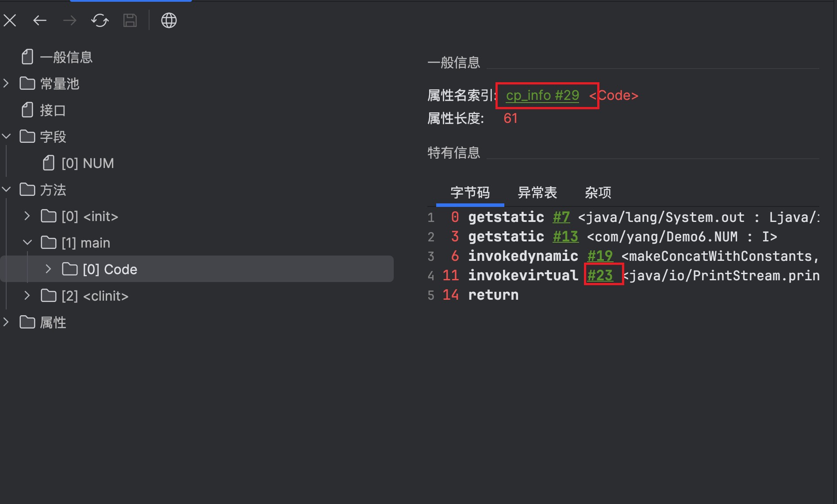
Task: Click the save floppy disk icon
Action: (130, 20)
